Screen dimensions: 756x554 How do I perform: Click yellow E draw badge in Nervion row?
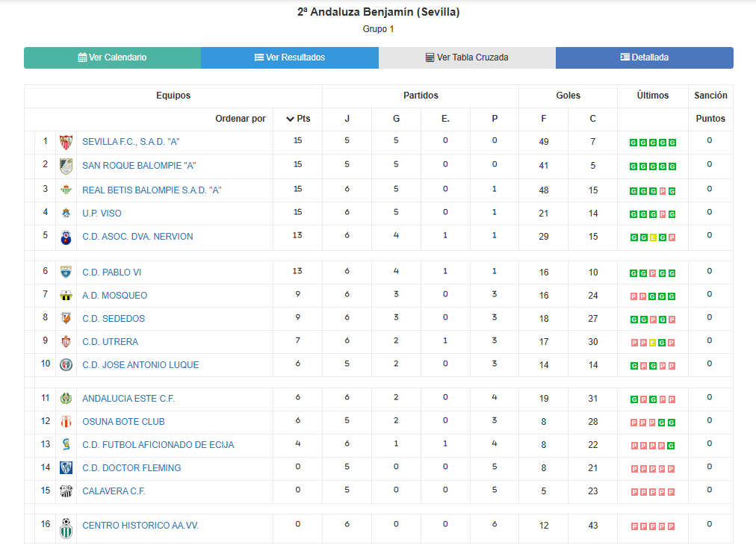(653, 237)
